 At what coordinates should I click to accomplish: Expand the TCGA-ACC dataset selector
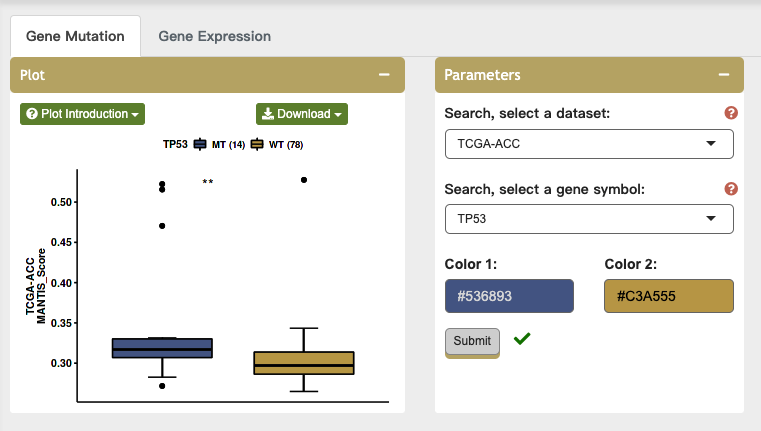coord(589,144)
